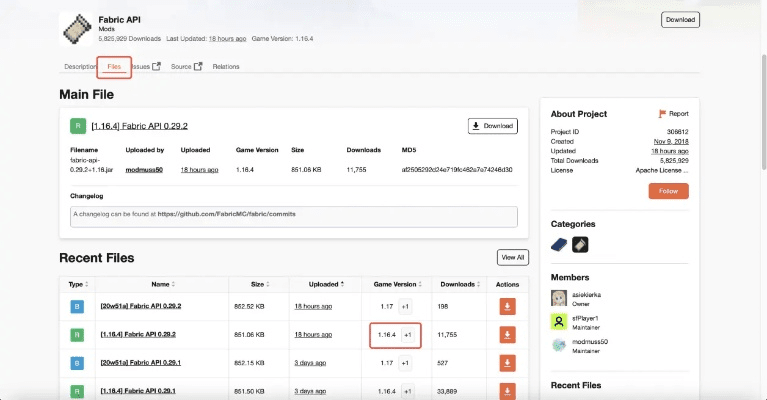Sort Recent Files by Size column

(260, 284)
